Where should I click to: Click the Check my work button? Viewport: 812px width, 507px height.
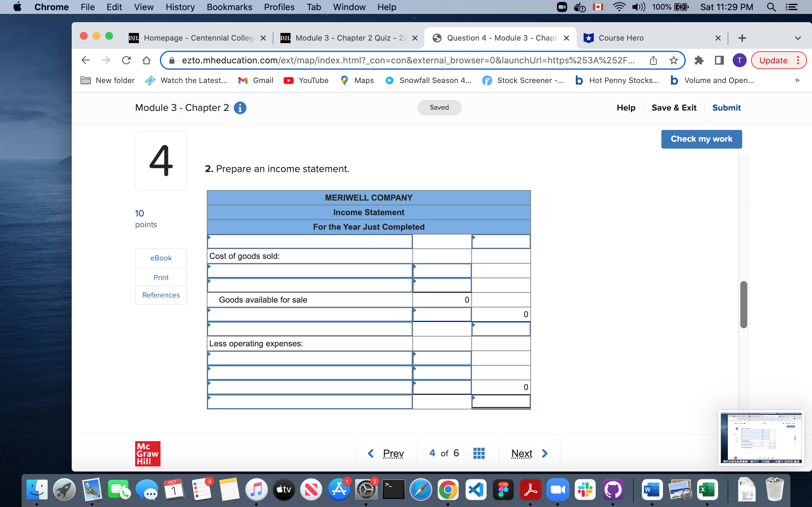pyautogui.click(x=701, y=139)
